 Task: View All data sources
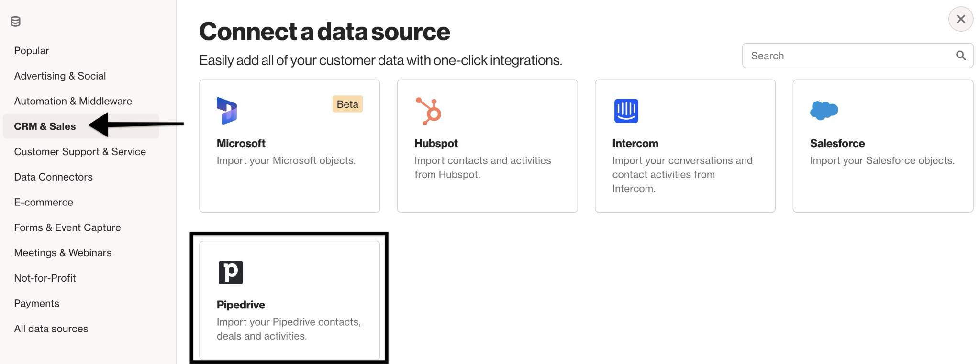click(x=51, y=329)
